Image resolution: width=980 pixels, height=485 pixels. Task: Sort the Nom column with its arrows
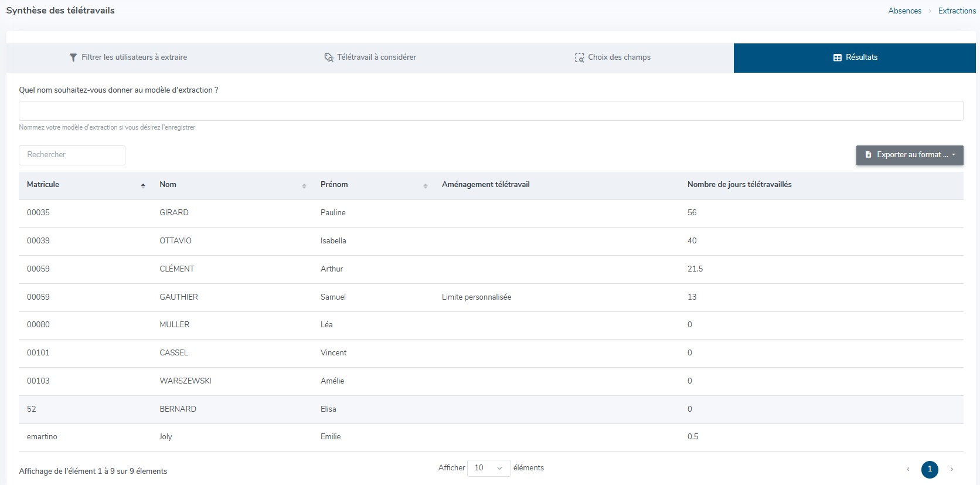(304, 185)
